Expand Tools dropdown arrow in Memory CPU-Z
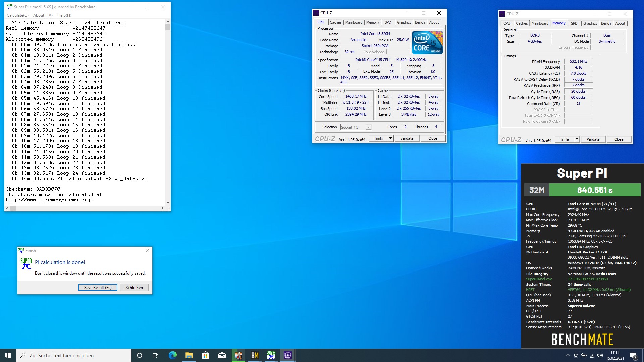The width and height of the screenshot is (644, 362). (577, 139)
